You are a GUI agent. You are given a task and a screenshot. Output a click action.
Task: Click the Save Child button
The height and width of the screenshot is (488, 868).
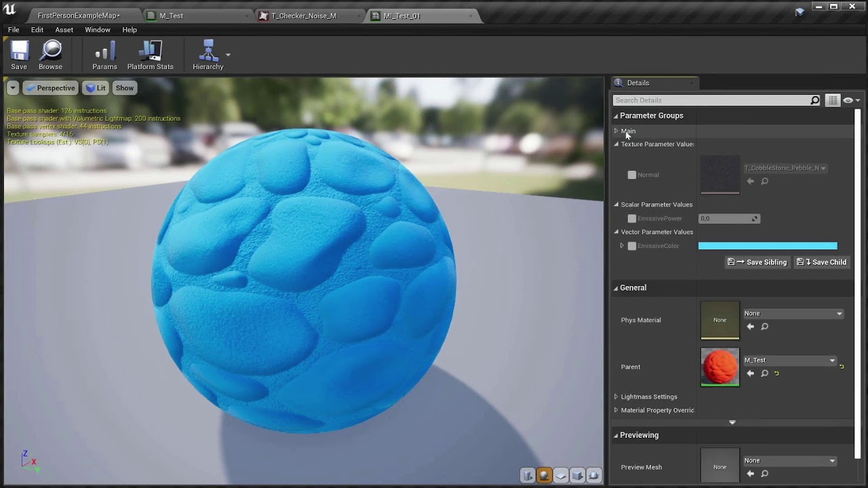tap(821, 262)
